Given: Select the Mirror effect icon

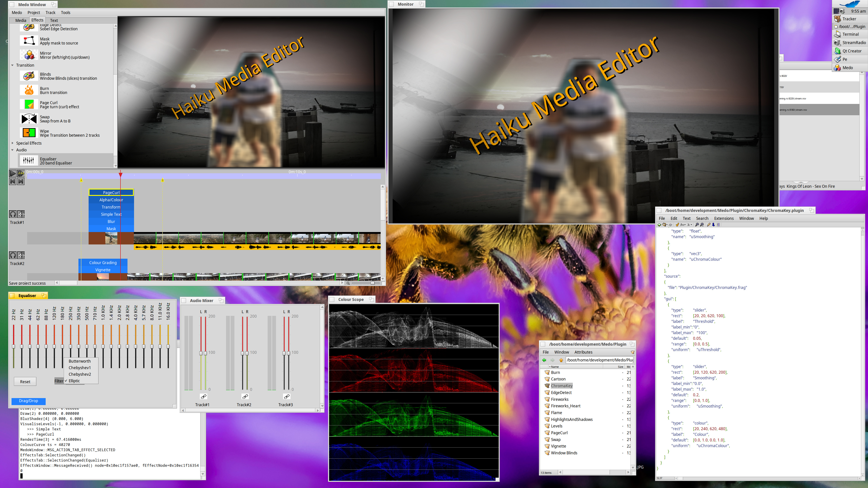Looking at the screenshot, I should click(29, 55).
